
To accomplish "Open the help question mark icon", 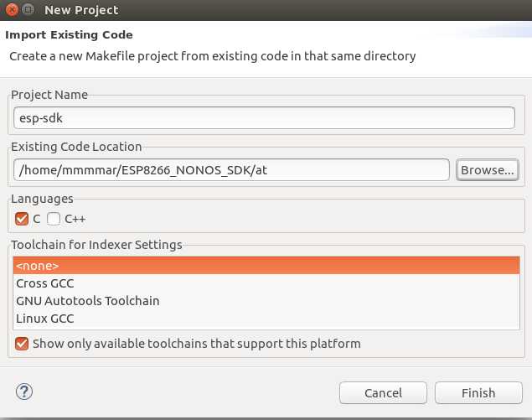I will pyautogui.click(x=24, y=391).
